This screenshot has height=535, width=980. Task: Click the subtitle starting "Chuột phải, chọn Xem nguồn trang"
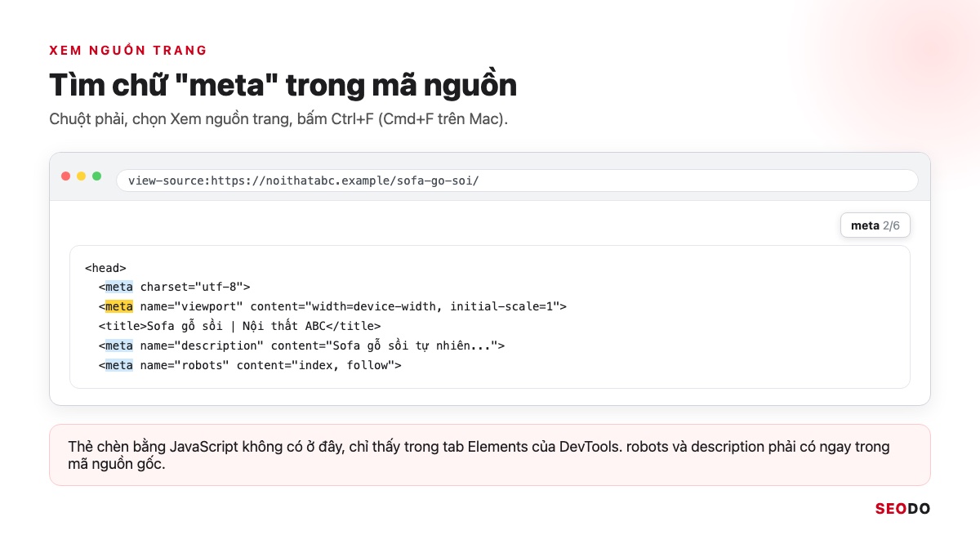278,119
